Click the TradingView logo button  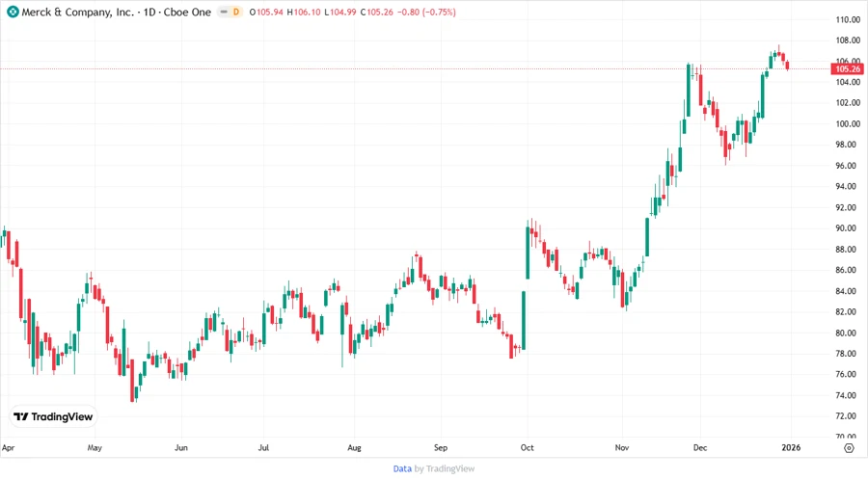[53, 416]
